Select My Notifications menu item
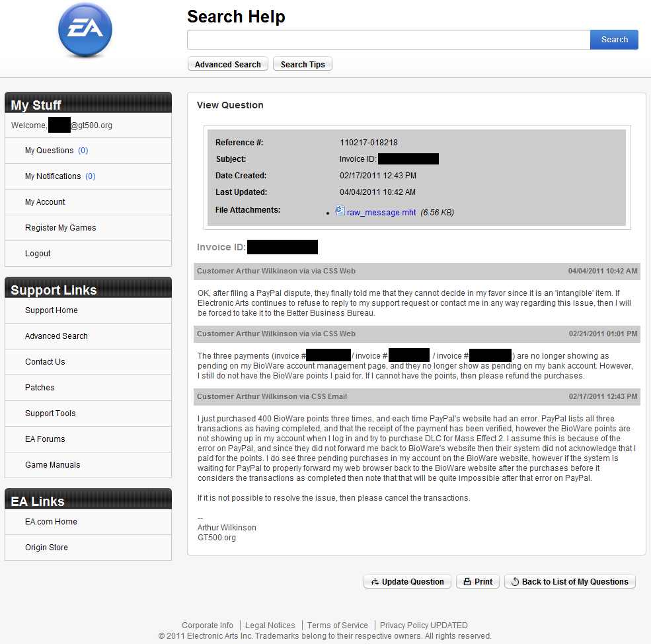651x644 pixels. [x=53, y=176]
